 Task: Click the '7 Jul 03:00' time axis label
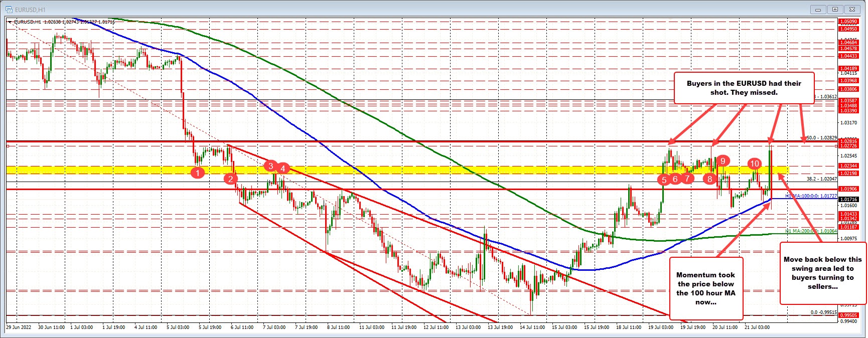273,327
